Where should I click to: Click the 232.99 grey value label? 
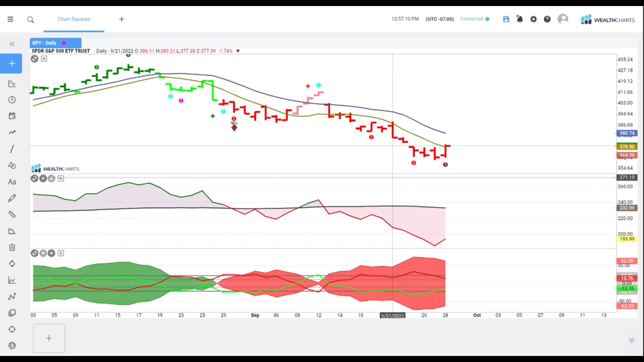pyautogui.click(x=627, y=208)
